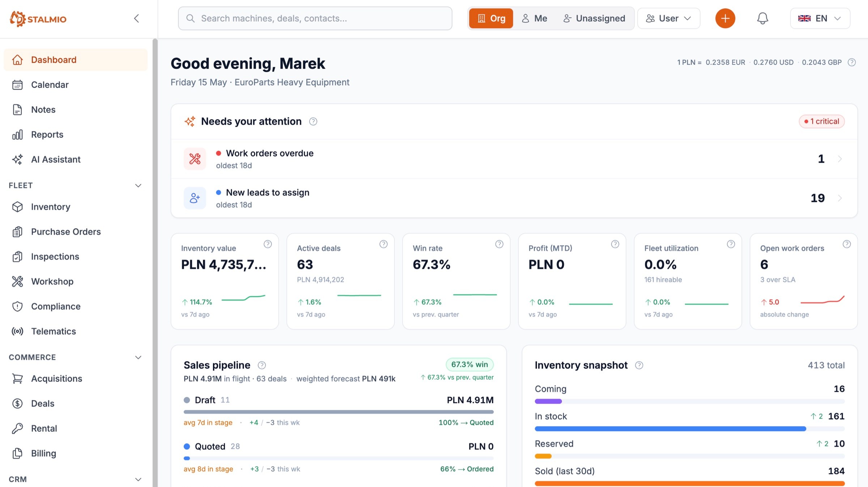Collapse the FLEET section
868x487 pixels.
point(138,186)
